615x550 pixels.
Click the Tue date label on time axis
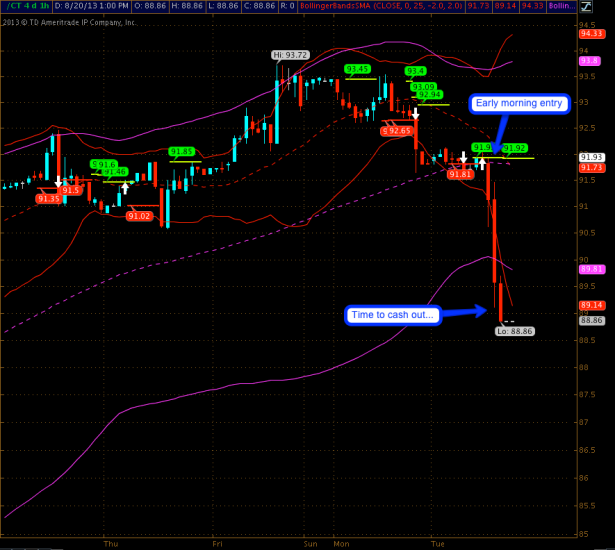(x=437, y=545)
